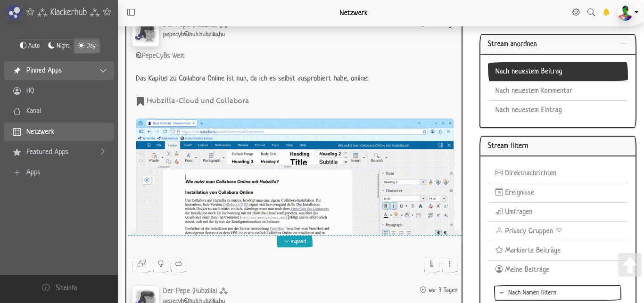644x303 pixels.
Task: Dislike the post with thumbs-down icon
Action: point(161,264)
